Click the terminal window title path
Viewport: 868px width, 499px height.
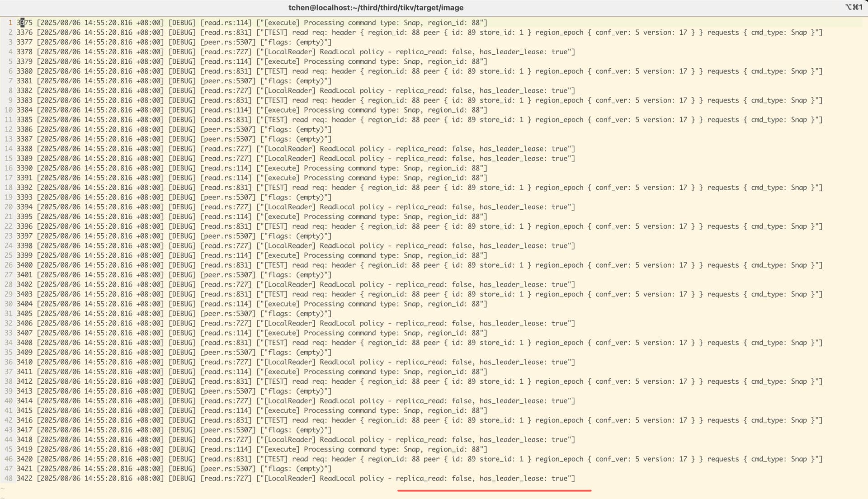click(376, 8)
